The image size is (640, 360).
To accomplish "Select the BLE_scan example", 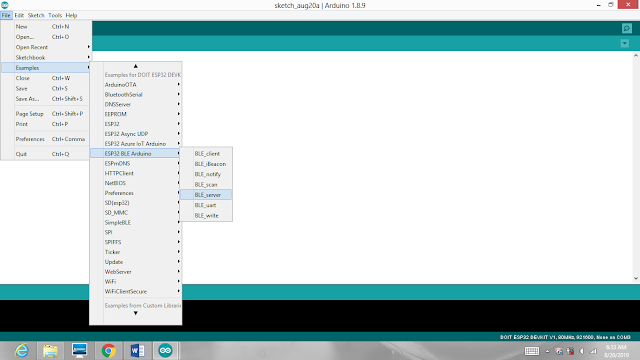I will pyautogui.click(x=207, y=184).
